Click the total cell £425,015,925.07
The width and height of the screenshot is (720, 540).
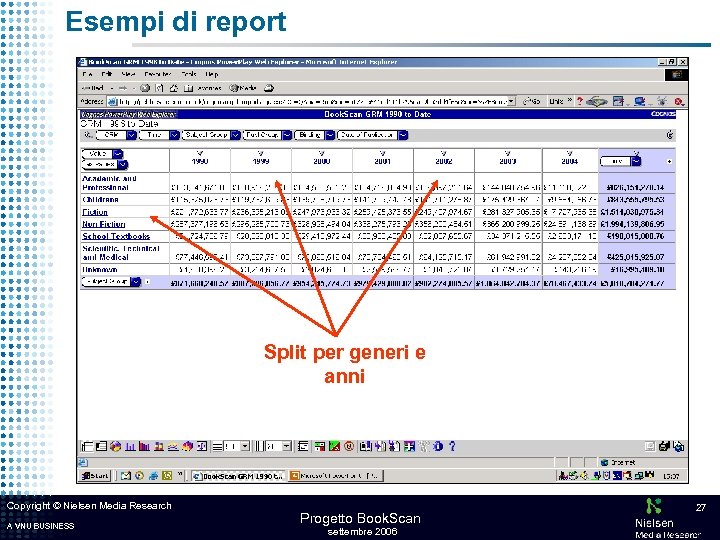click(x=635, y=257)
